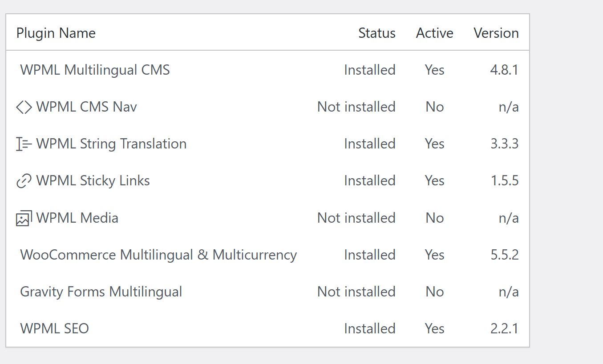This screenshot has height=364, width=603.
Task: Select the WPML CMS Nav plugin name
Action: [x=86, y=107]
